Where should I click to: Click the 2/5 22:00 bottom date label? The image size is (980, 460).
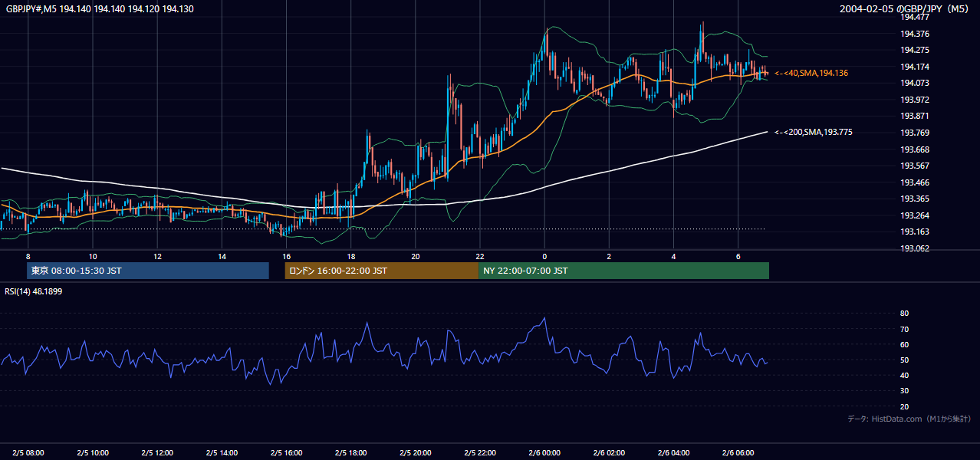(x=480, y=452)
